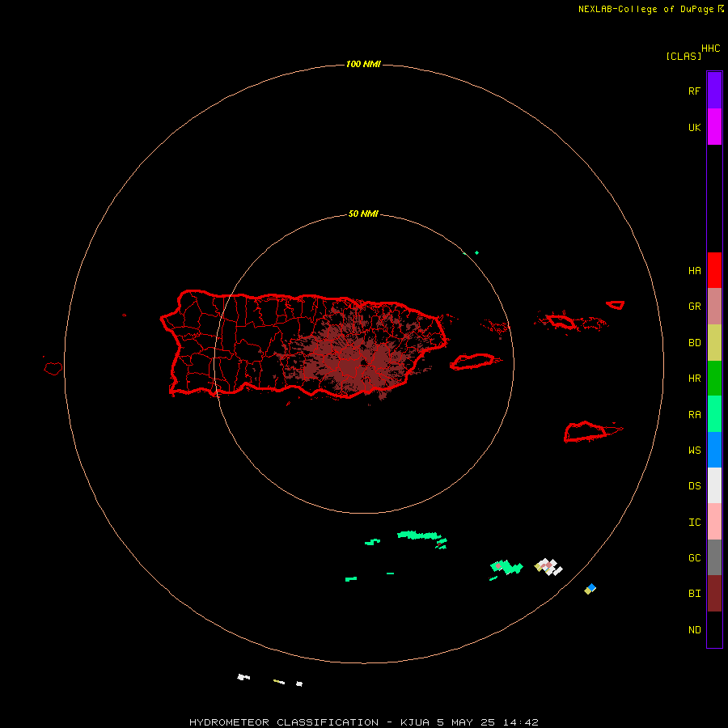728x728 pixels.
Task: Click the RA legend label
Action: pos(694,415)
